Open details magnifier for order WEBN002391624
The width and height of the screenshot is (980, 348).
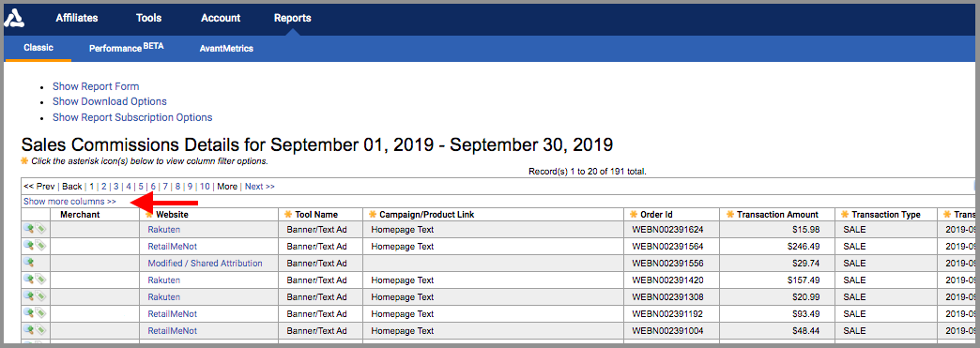coord(28,229)
